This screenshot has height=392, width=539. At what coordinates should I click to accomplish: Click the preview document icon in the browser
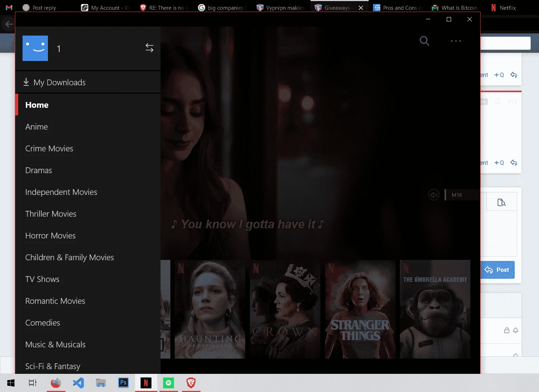[x=502, y=203]
